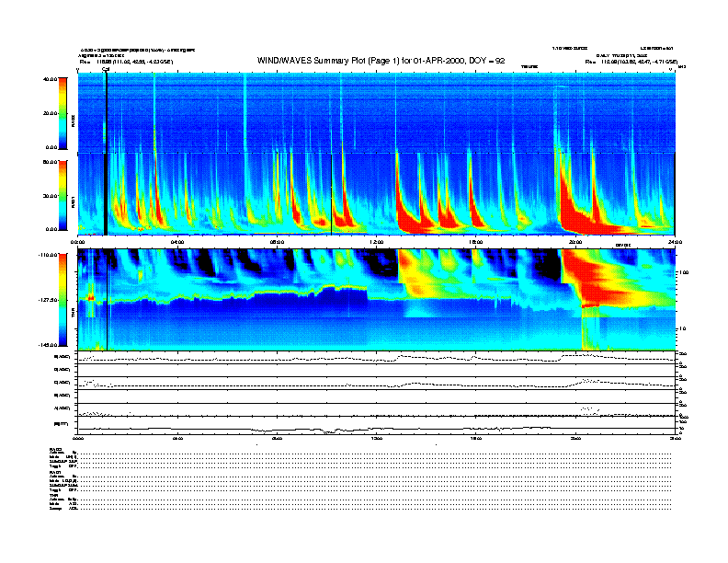Click the WIND/WAVES Summary Plot title
728x563 pixels.
pos(381,61)
